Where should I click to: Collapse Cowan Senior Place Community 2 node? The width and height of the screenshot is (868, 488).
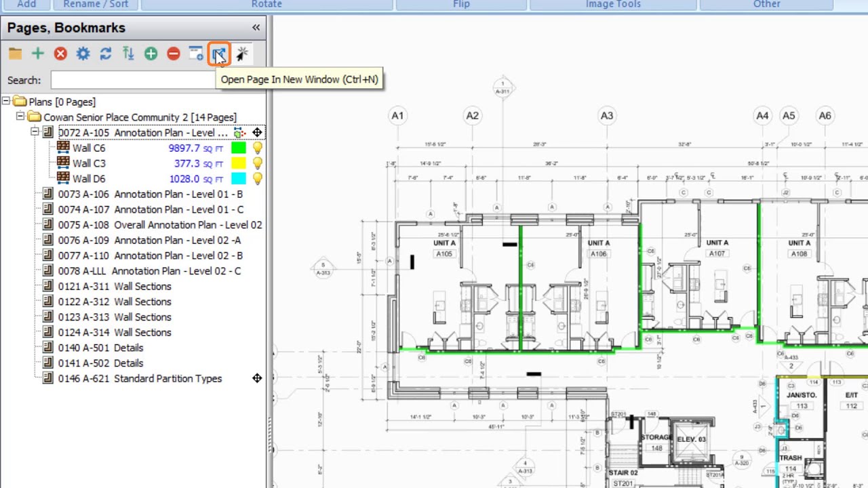[20, 117]
